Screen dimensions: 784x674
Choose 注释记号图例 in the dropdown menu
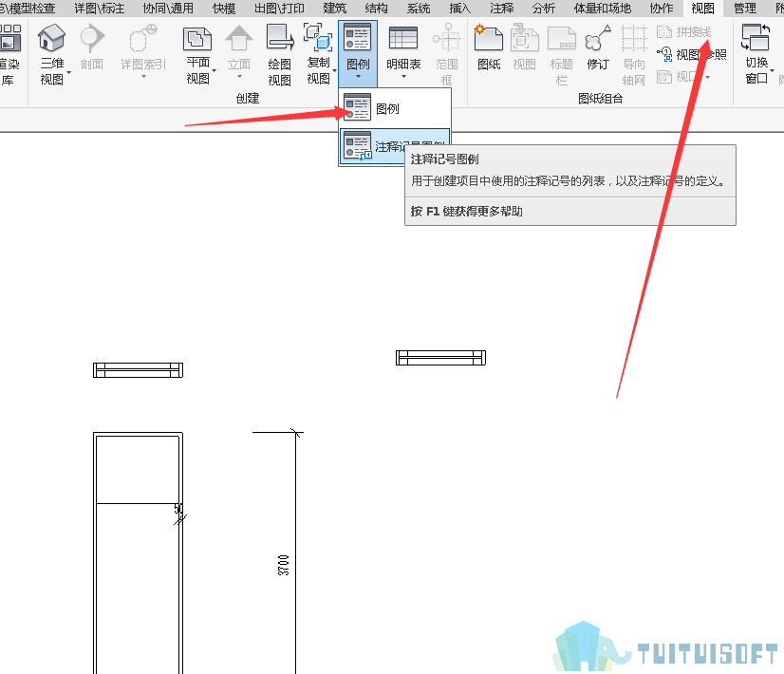pos(395,146)
